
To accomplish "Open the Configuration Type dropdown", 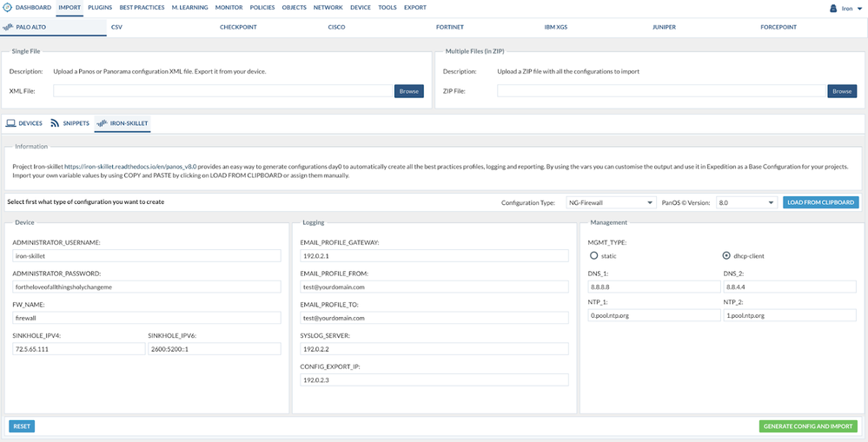I will coord(610,202).
